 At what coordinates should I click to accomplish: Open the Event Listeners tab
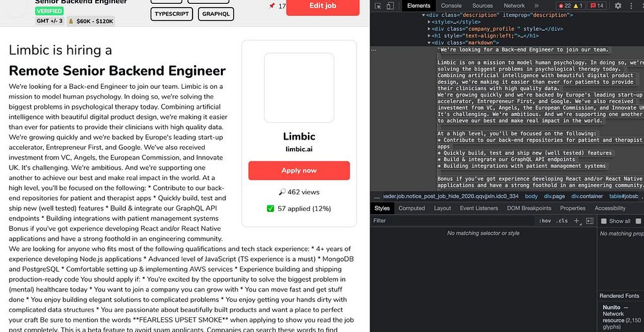coord(479,208)
